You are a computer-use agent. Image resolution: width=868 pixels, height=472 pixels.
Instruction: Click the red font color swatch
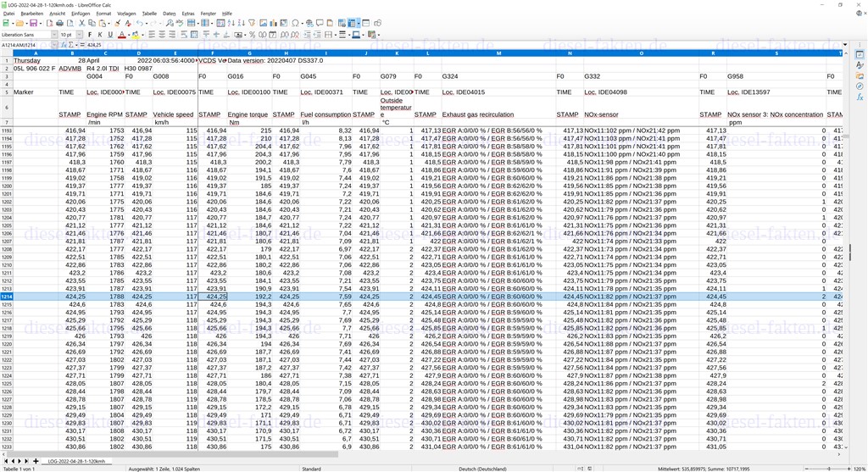pos(122,36)
